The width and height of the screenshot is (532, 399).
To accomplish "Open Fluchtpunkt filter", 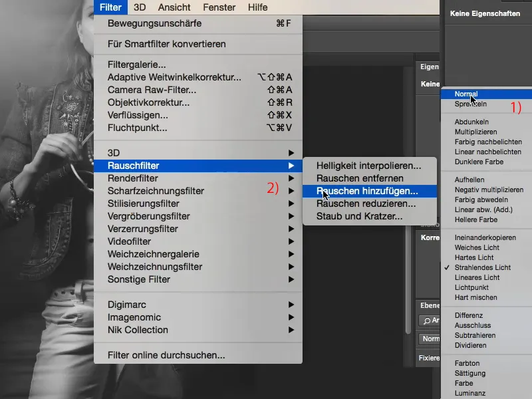I will coord(198,128).
